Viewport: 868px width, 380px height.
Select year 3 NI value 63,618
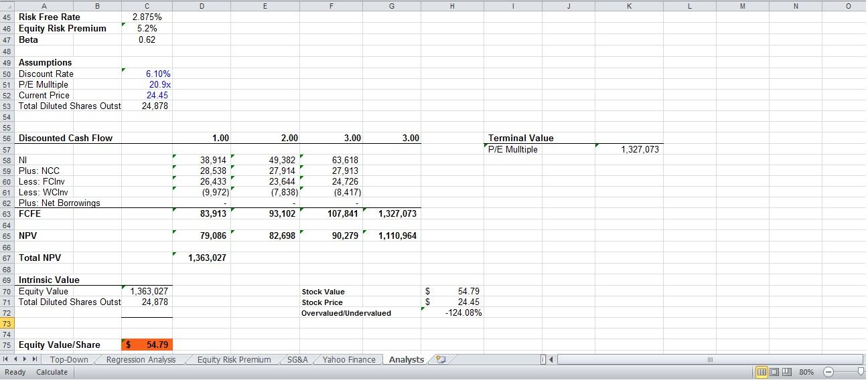332,160
